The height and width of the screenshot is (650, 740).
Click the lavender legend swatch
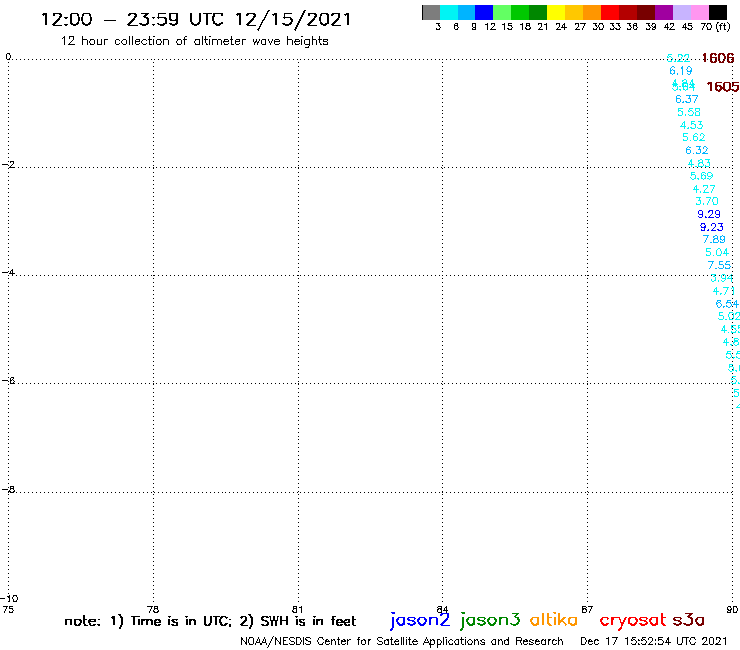tap(682, 12)
